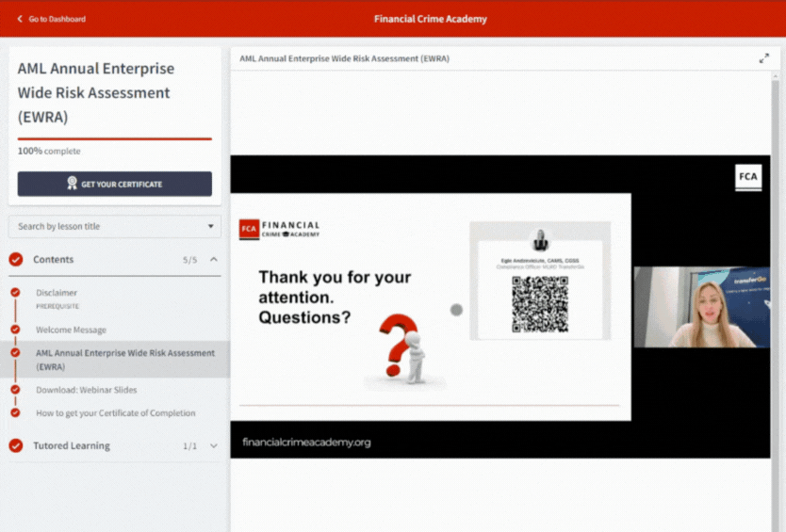Expand the Tutored Learning section chevron
Image resolution: width=786 pixels, height=532 pixels.
pyautogui.click(x=214, y=445)
